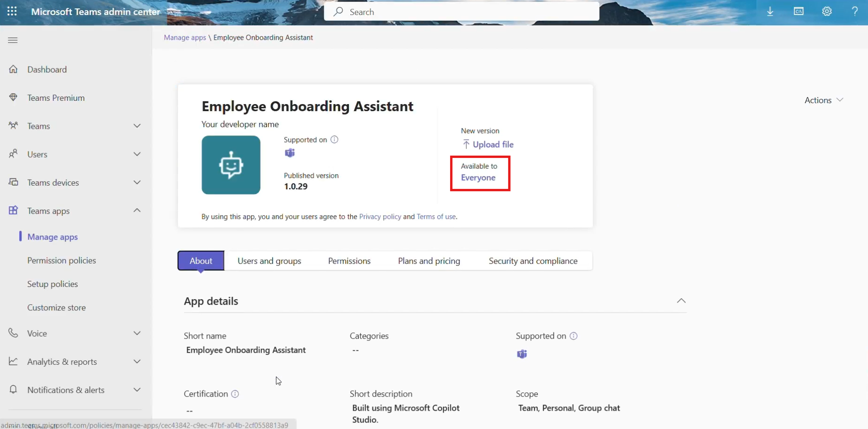Open Cloud Shell icon in header

798,12
